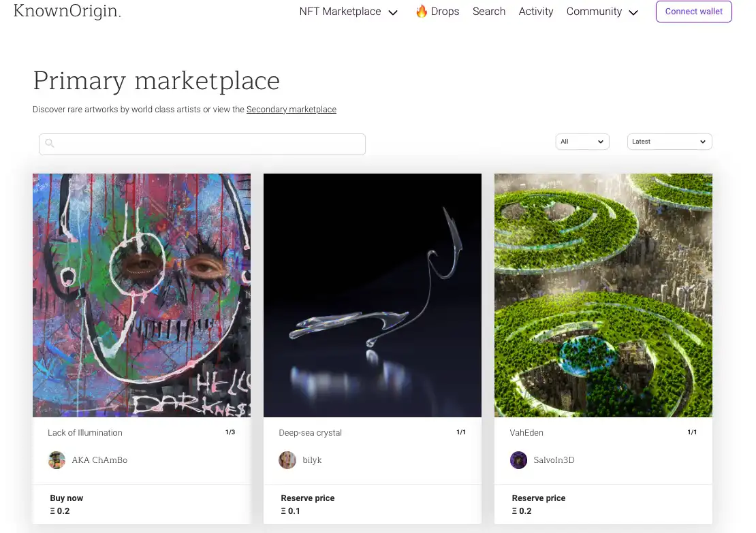Open the Community menu

[x=594, y=12]
